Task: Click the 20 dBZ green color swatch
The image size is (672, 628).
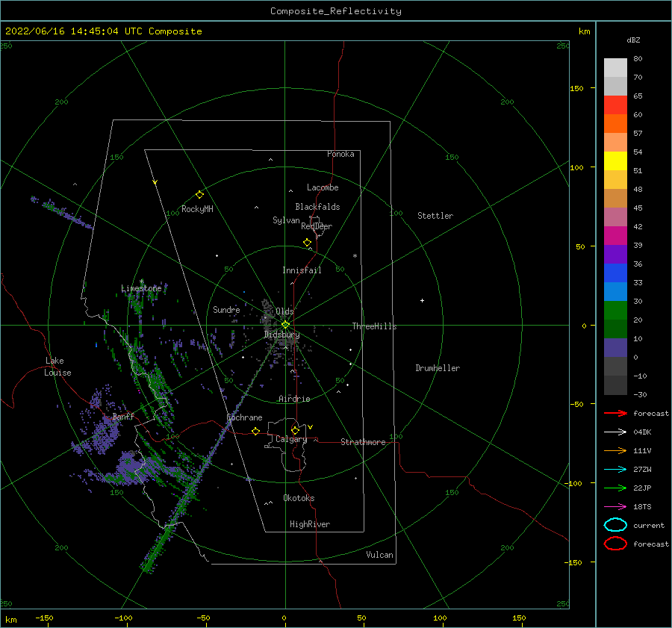Action: tap(615, 311)
